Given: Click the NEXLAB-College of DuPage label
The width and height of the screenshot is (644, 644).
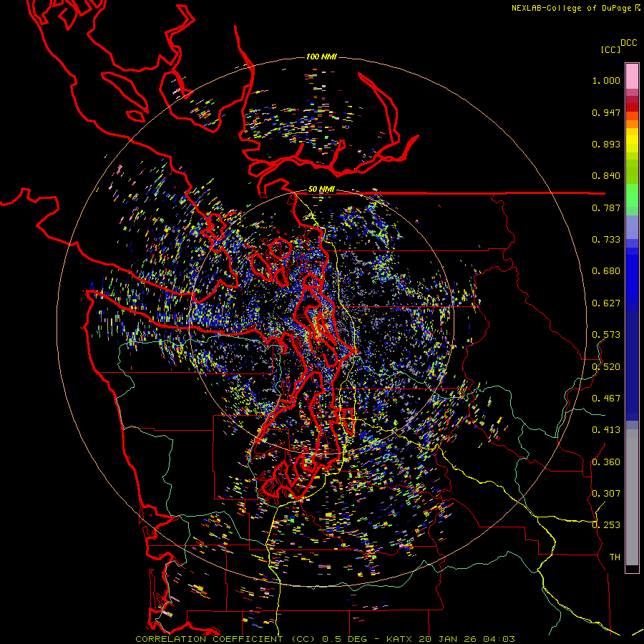Looking at the screenshot, I should [571, 8].
